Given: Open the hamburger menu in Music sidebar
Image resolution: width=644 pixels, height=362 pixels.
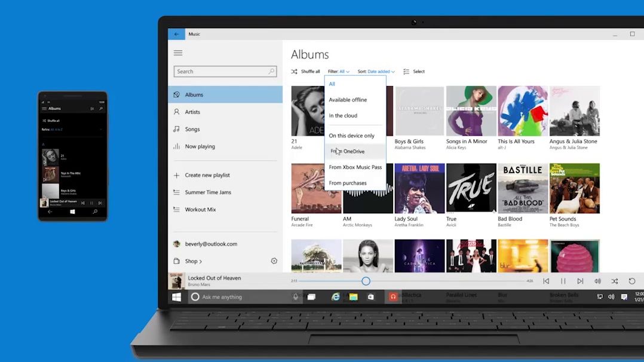Looking at the screenshot, I should 178,53.
